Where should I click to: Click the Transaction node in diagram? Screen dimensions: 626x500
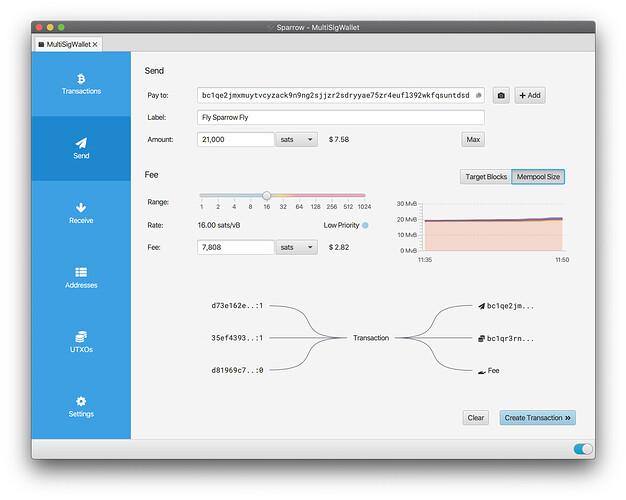click(x=371, y=338)
